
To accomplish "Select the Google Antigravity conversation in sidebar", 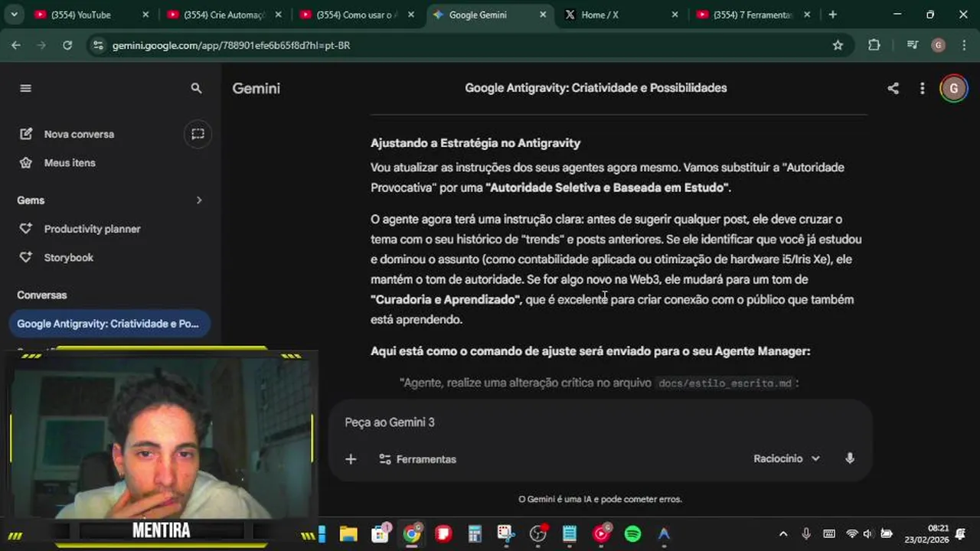I will coord(108,324).
